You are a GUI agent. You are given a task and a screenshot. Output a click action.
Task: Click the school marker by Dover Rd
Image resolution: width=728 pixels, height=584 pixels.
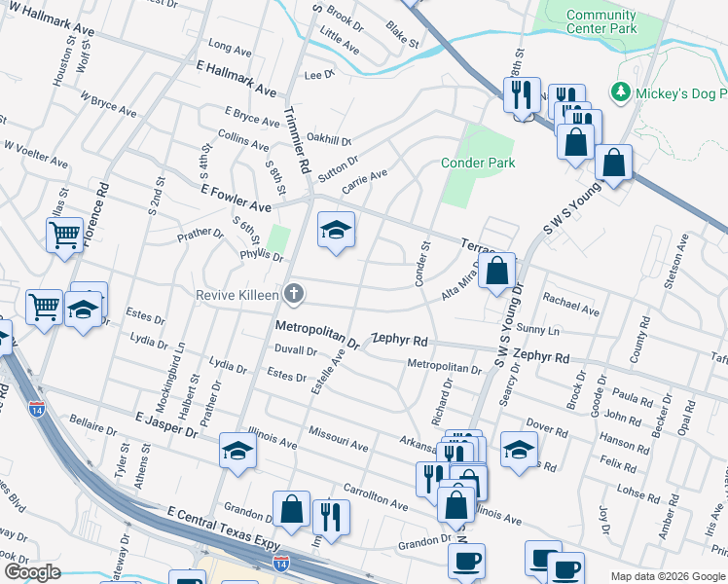pos(519,452)
